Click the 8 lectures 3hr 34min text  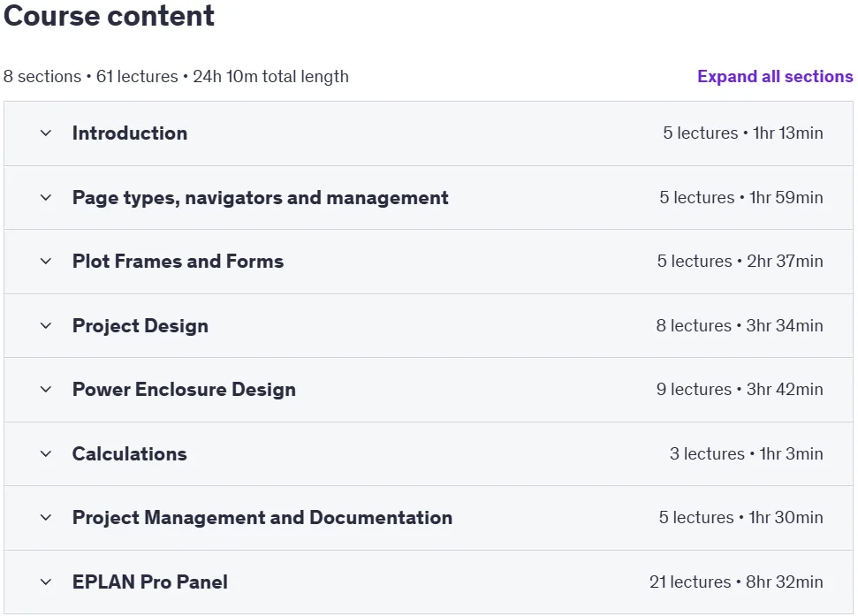coord(740,325)
